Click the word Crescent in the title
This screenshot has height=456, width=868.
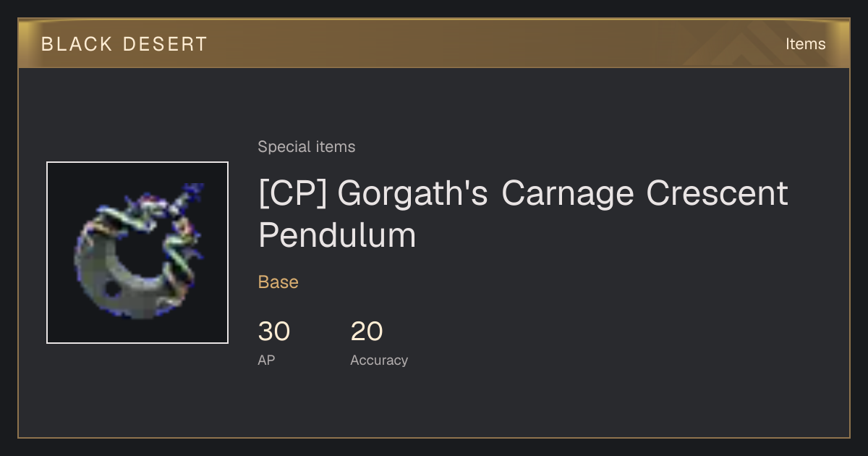click(718, 194)
